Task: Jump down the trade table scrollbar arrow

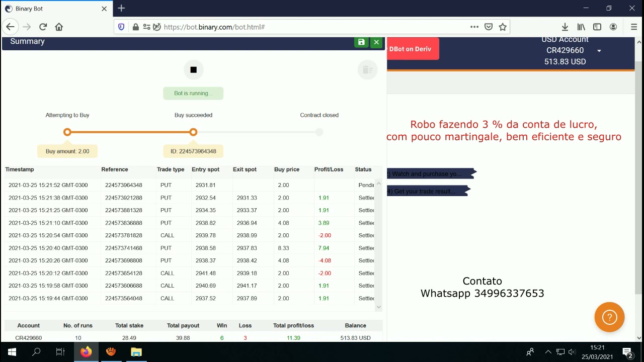Action: (379, 307)
